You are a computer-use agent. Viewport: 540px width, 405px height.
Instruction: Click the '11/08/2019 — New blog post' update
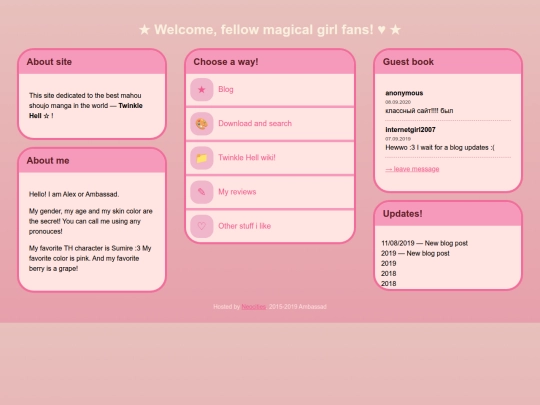[x=424, y=243]
